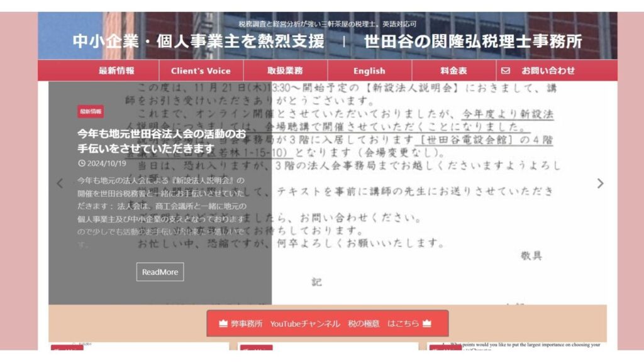Open the 料金表 pricing page
Screen dimensions: 644x362
pos(453,71)
